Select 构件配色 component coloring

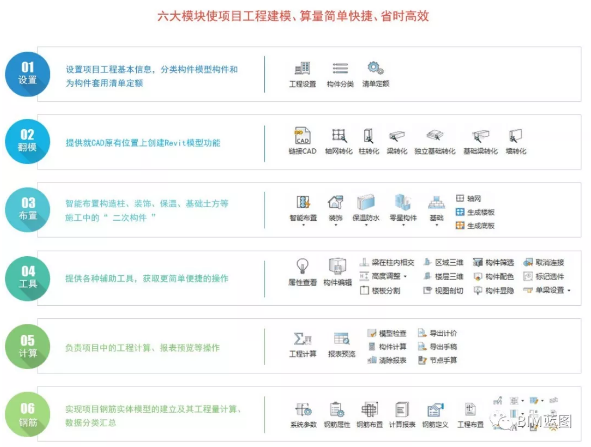tap(494, 276)
